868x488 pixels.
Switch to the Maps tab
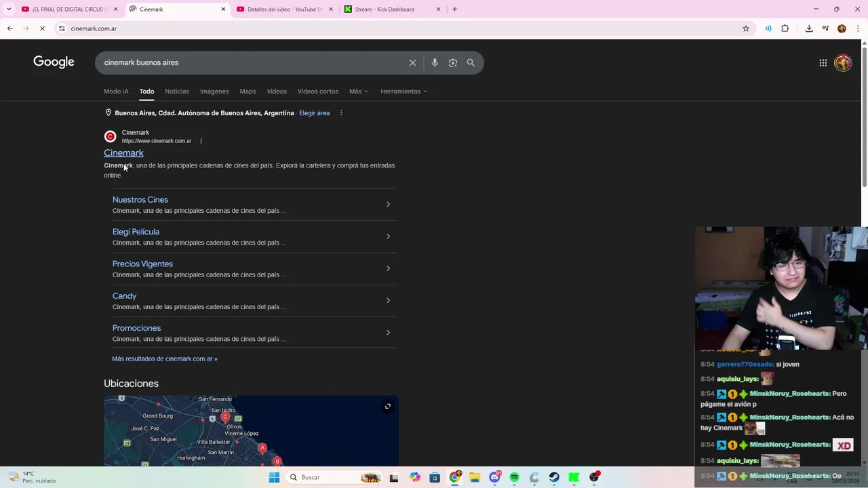[248, 91]
